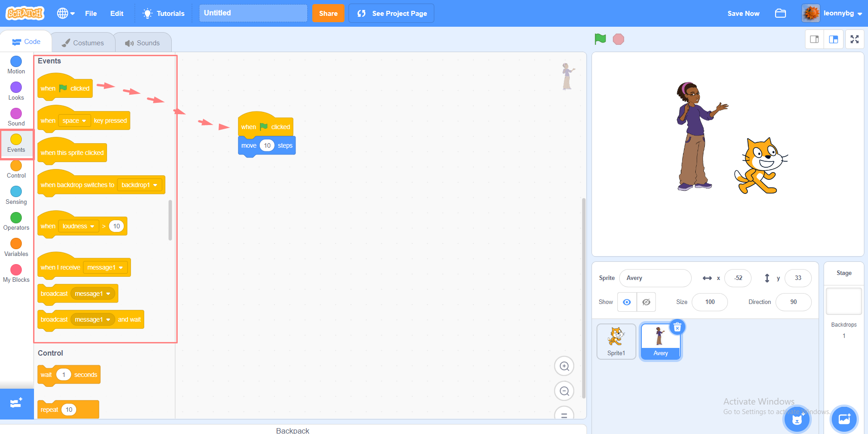
Task: Click the orange Share button
Action: pos(328,13)
